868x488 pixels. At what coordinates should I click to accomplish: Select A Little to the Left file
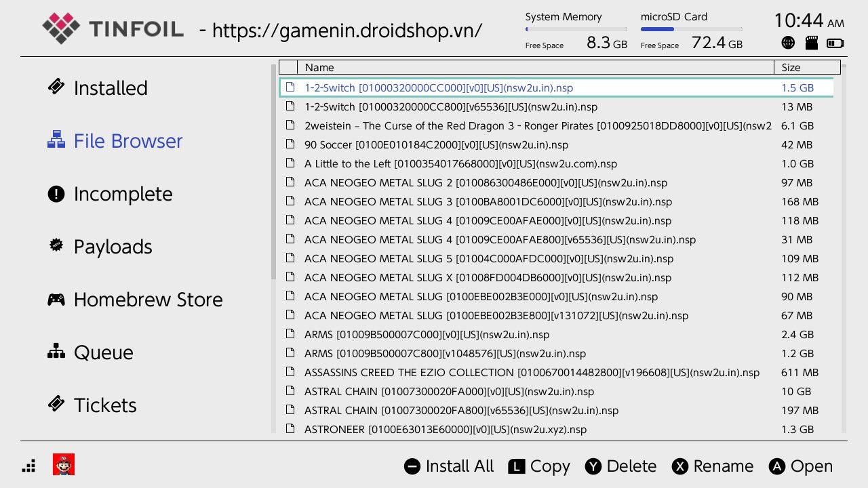pyautogui.click(x=556, y=163)
